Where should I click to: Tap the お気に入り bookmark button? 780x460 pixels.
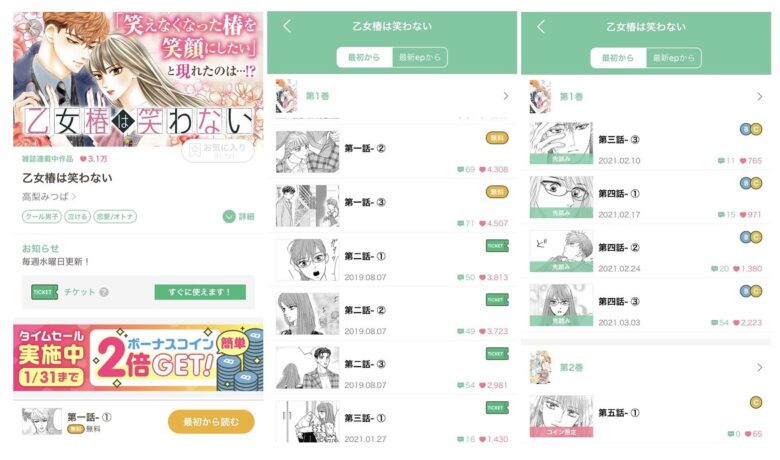click(218, 151)
